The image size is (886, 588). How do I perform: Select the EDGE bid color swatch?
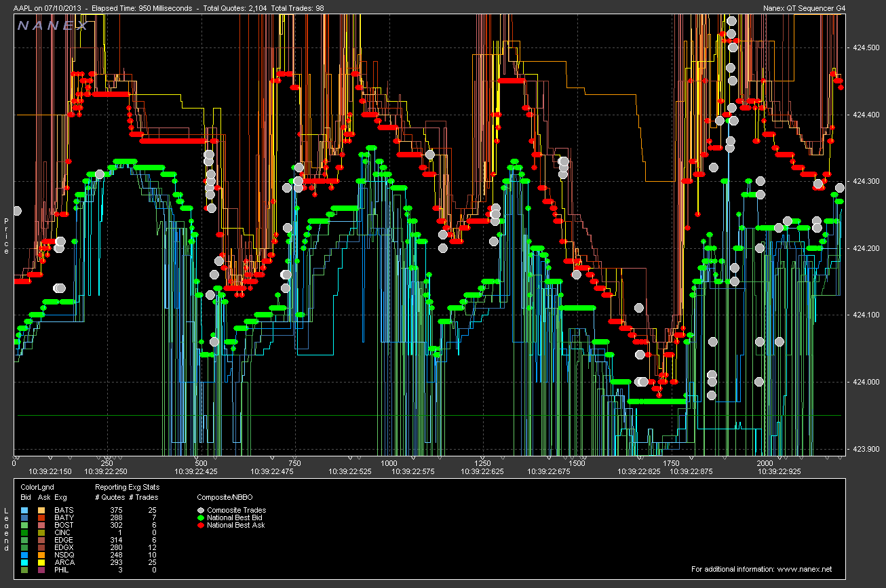point(24,540)
